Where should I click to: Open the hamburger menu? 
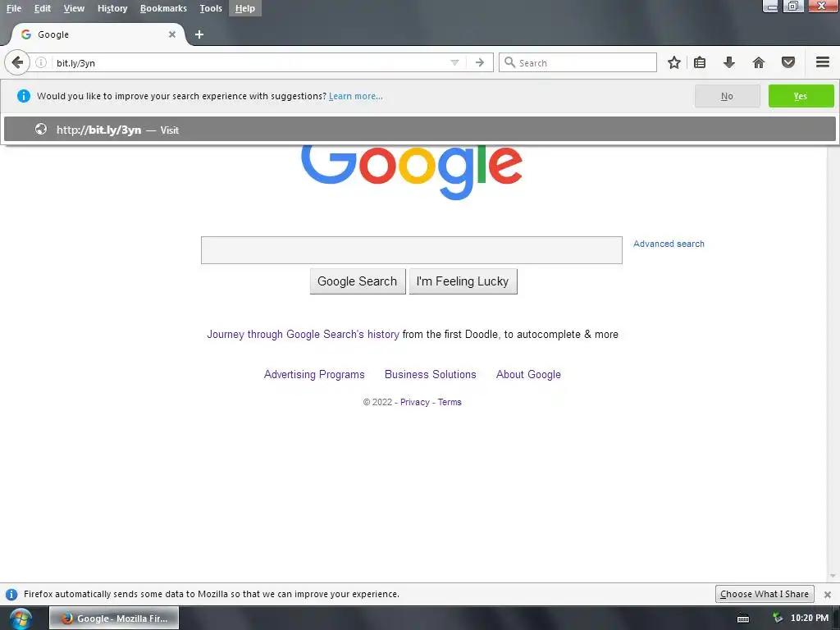823,62
